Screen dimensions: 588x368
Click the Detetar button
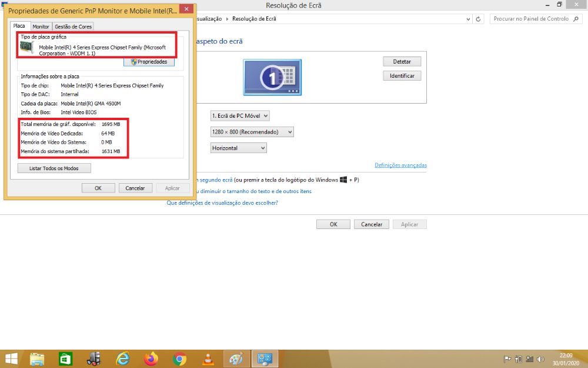pos(402,62)
